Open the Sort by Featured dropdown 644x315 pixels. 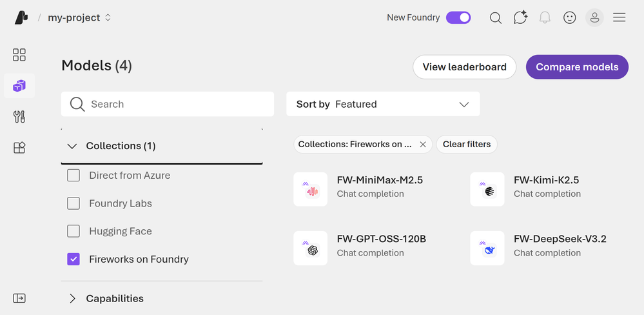point(383,105)
